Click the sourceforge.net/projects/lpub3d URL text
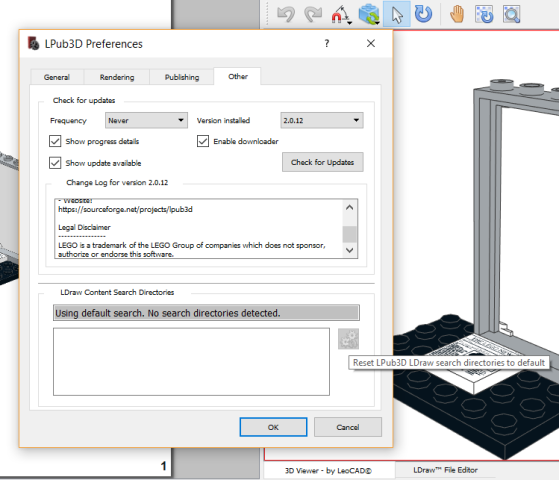Image resolution: width=559 pixels, height=480 pixels. point(125,209)
